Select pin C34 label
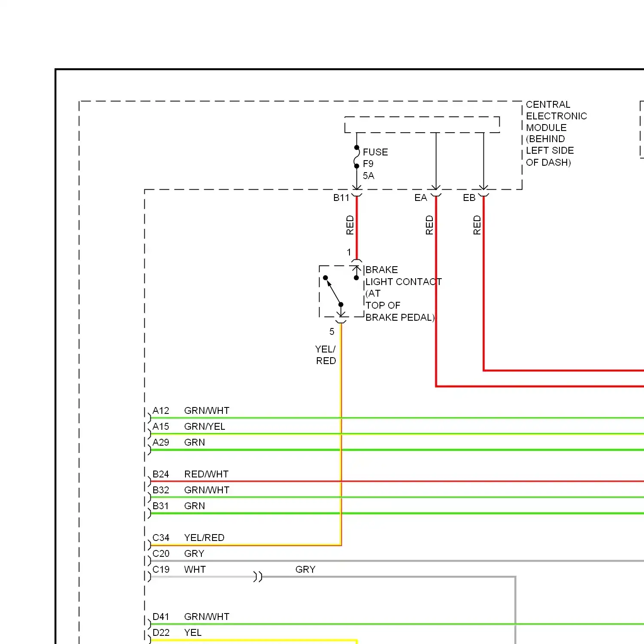 coord(161,538)
